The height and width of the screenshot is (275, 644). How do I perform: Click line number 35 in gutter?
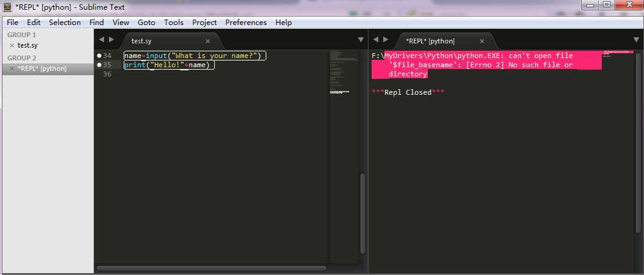coord(107,65)
